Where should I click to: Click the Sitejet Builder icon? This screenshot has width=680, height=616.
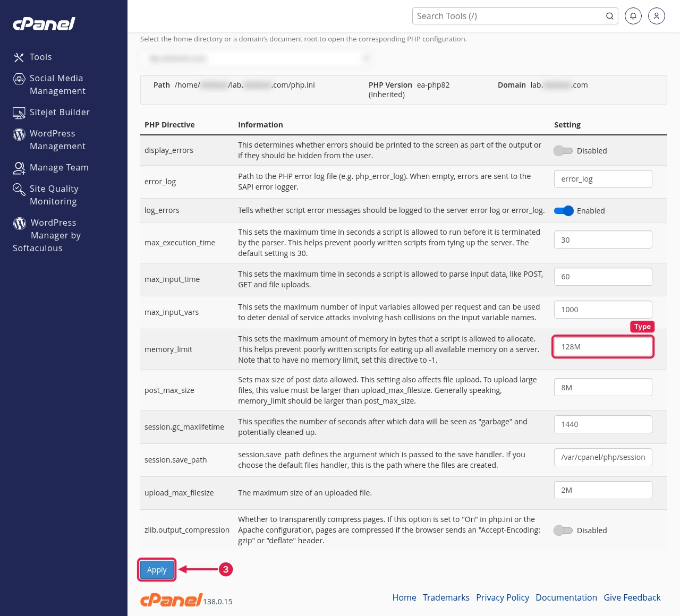(x=19, y=113)
